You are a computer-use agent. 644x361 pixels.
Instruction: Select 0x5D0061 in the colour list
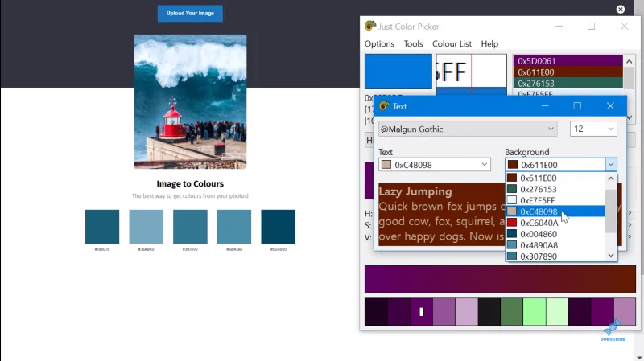pos(568,61)
